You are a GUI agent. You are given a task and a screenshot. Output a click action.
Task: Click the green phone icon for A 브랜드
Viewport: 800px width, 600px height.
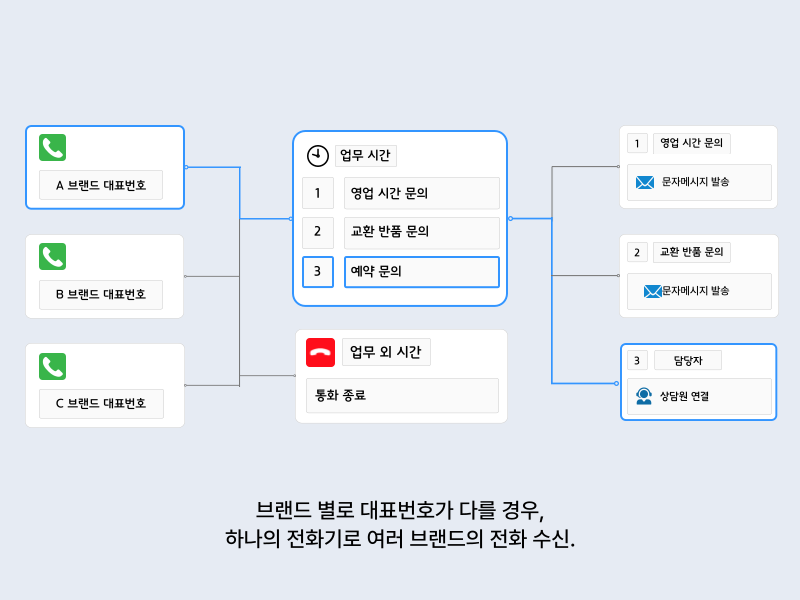[52, 148]
